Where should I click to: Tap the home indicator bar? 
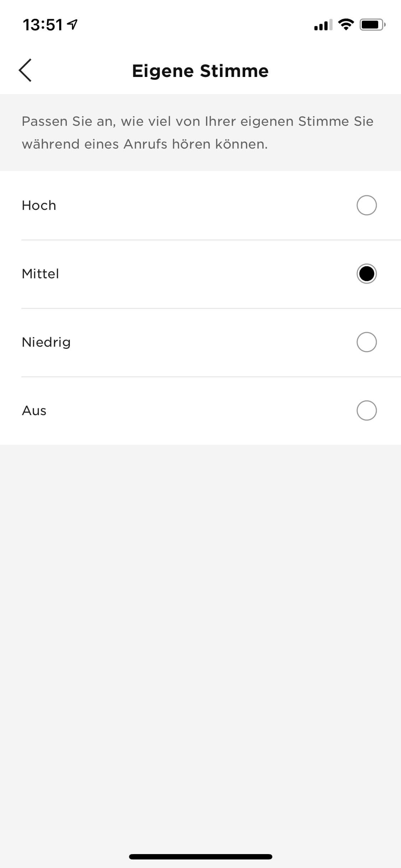pyautogui.click(x=200, y=857)
